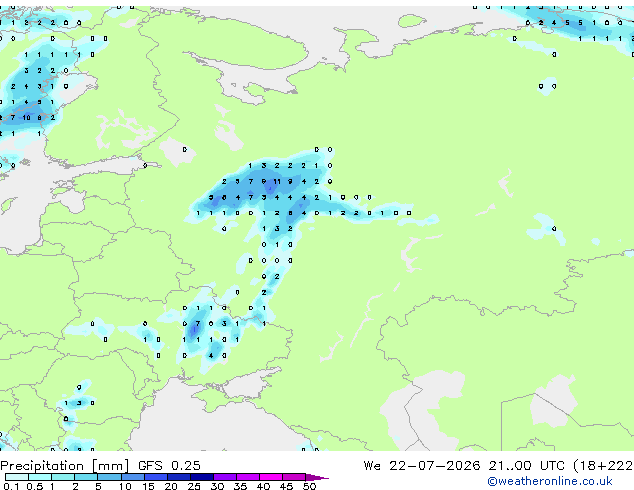Open the weatheronline.co.uk copyright link
This screenshot has width=634, height=490.
tap(550, 481)
